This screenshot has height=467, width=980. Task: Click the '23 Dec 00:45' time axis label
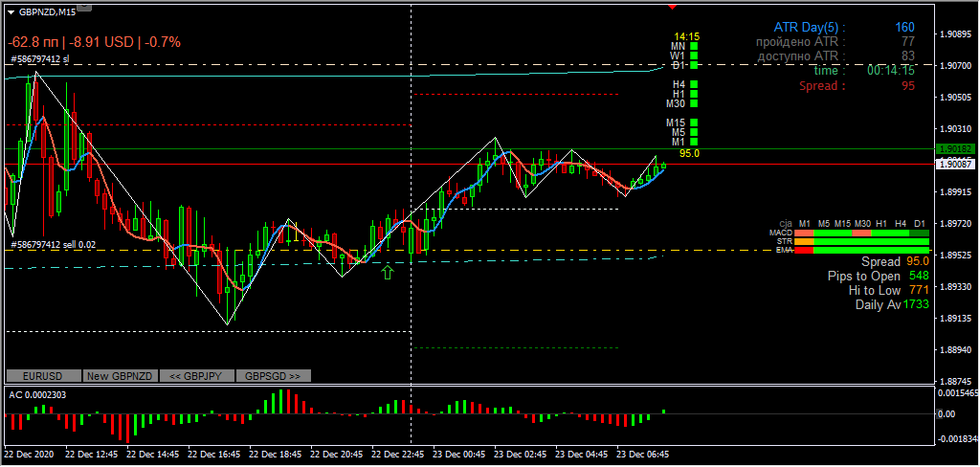459,454
